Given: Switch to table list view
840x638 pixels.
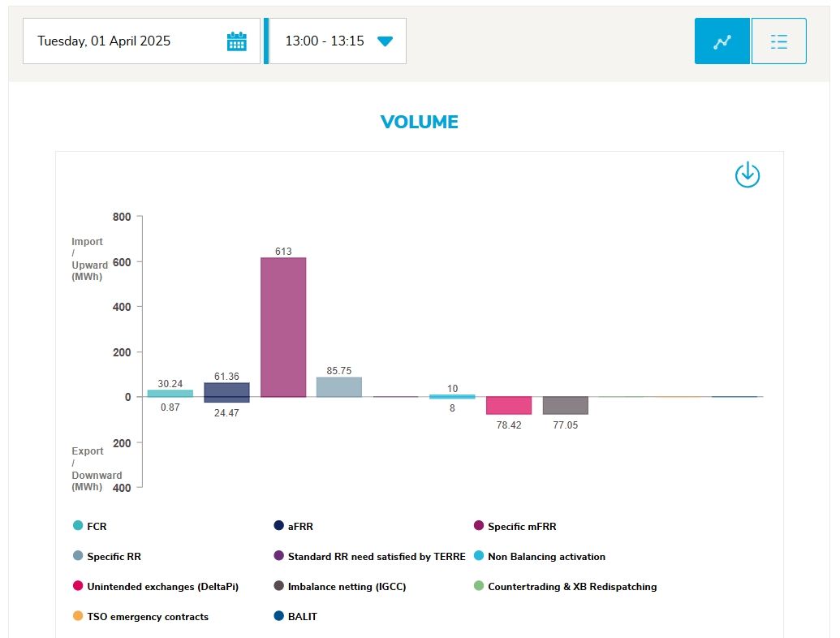Looking at the screenshot, I should tap(778, 41).
